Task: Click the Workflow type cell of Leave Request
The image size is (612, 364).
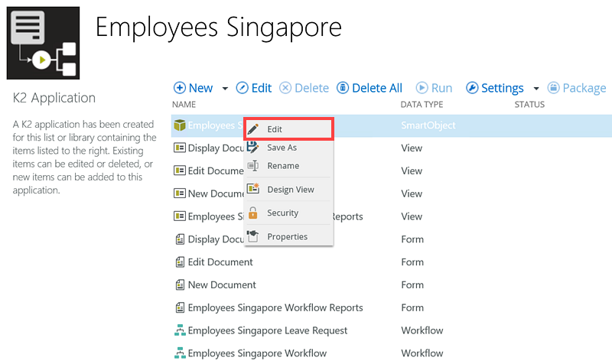Action: pyautogui.click(x=422, y=330)
